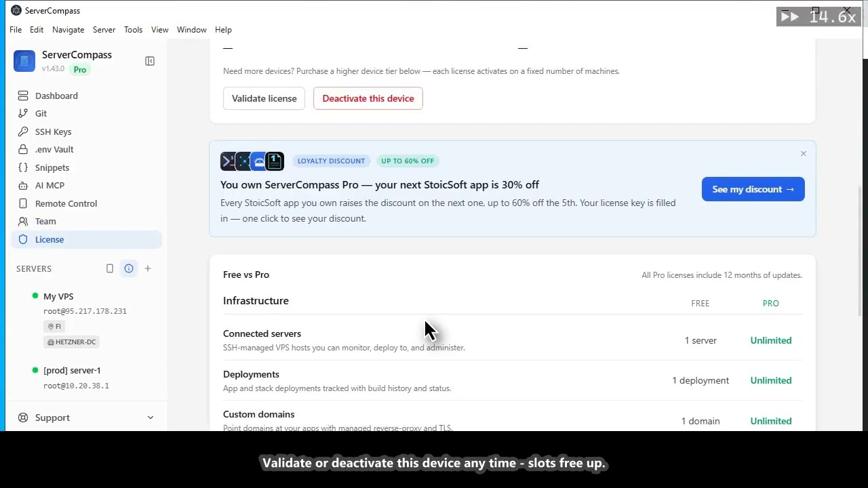
Task: Go to Dashboard page
Action: pyautogui.click(x=87, y=96)
